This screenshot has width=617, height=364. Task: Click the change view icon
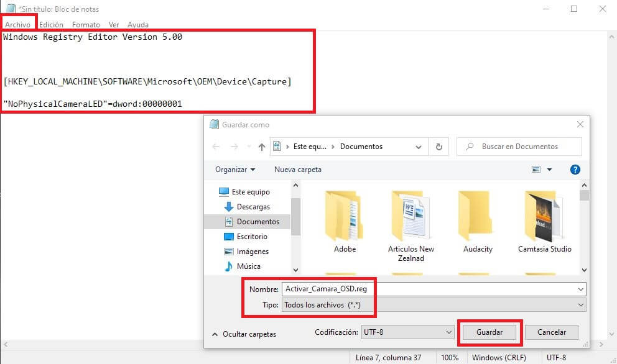(536, 170)
